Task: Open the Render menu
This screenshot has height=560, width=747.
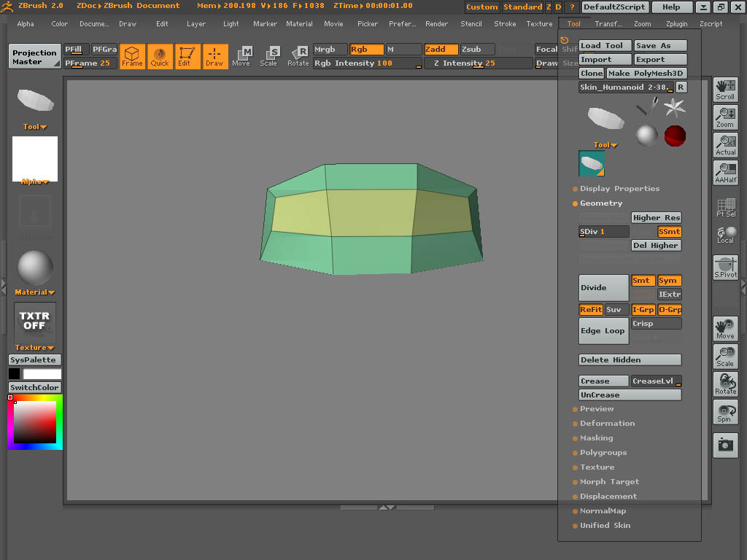Action: (436, 24)
